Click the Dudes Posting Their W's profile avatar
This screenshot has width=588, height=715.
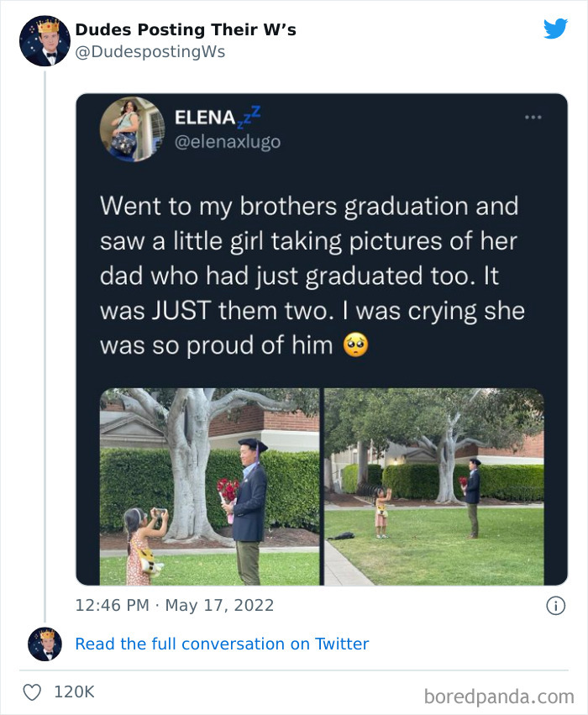(x=45, y=40)
